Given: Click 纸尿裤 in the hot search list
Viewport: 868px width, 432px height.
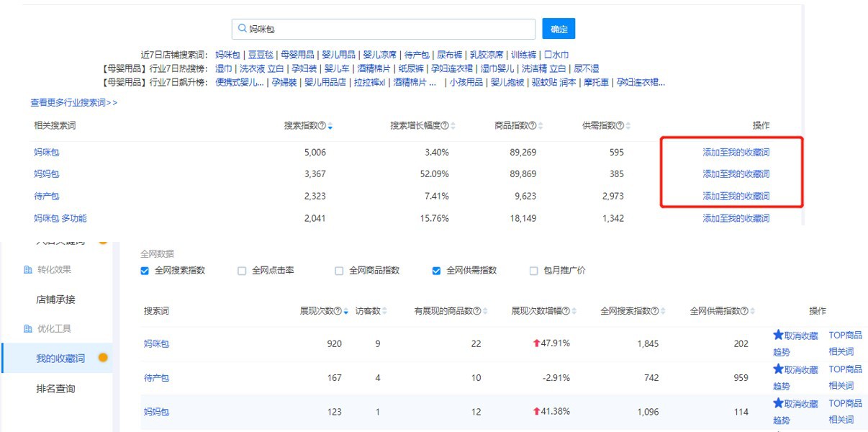Looking at the screenshot, I should (410, 68).
